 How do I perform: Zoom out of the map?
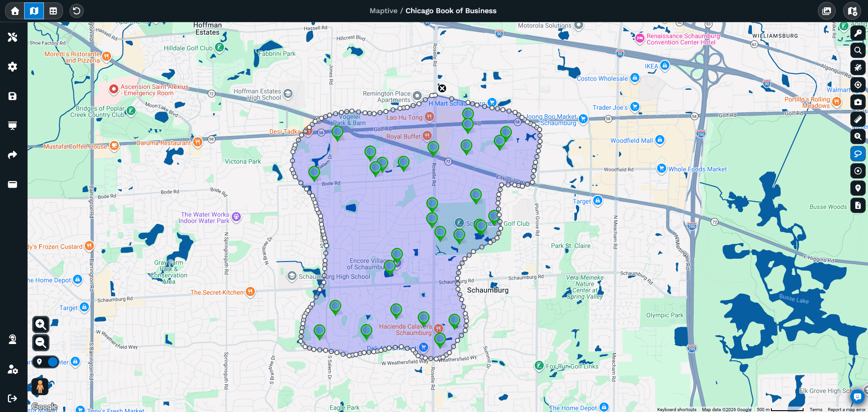[41, 343]
